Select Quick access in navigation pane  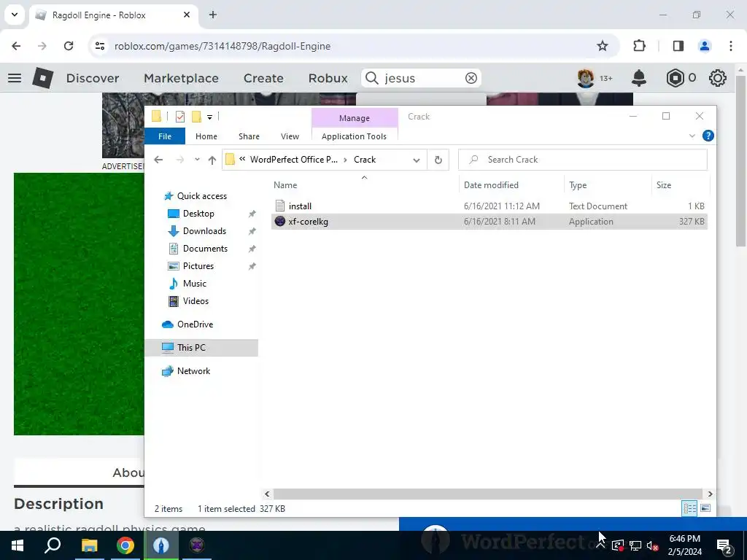click(x=201, y=195)
